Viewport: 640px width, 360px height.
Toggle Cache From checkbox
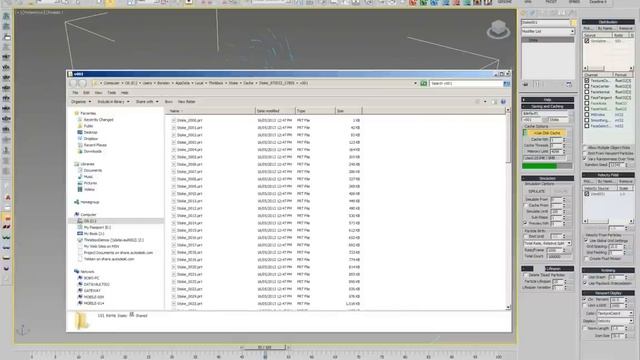[526, 206]
